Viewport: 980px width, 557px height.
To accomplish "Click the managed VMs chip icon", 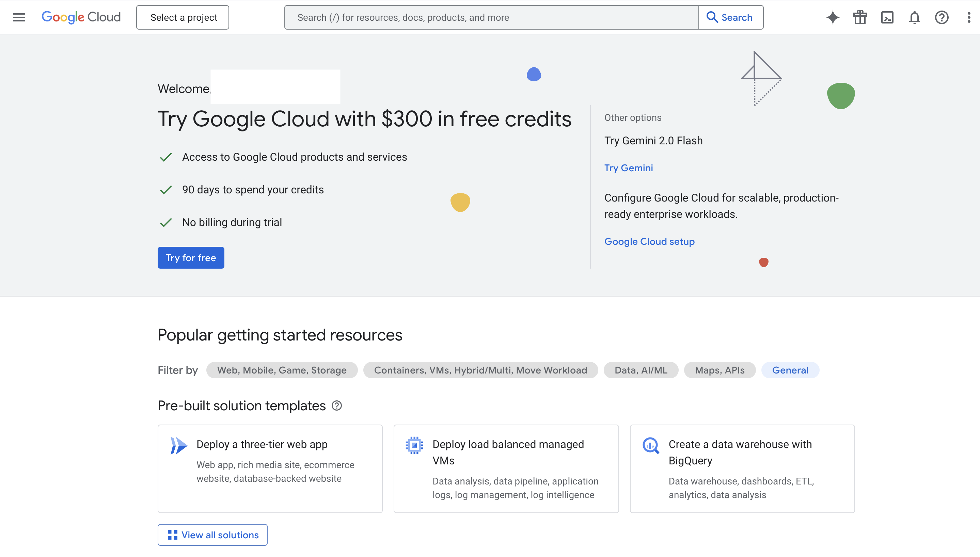I will click(414, 445).
